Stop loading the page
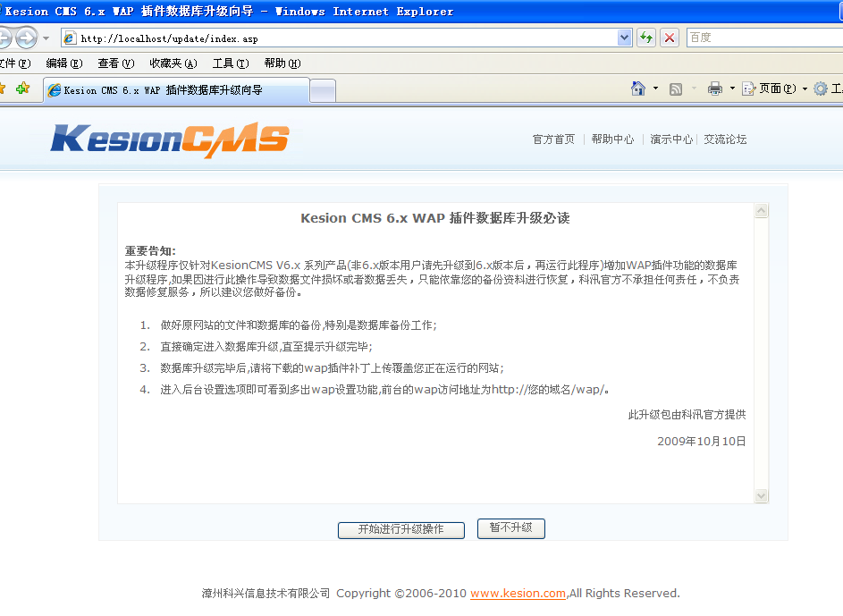 point(669,38)
